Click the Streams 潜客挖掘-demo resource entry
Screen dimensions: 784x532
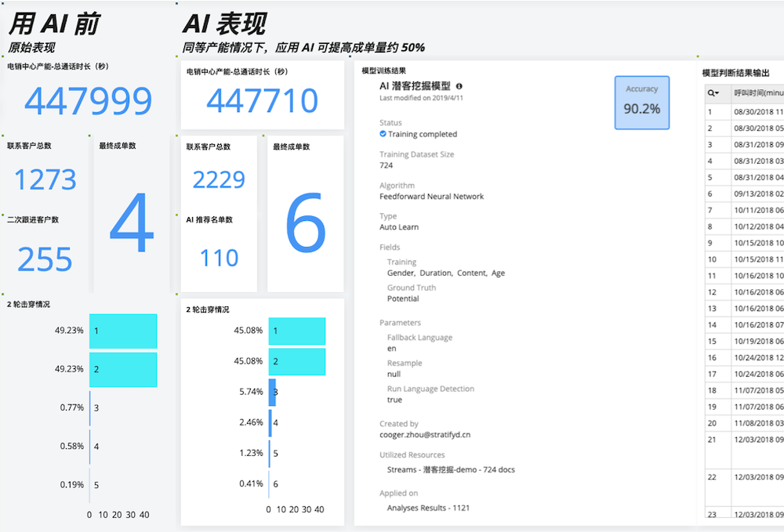click(451, 470)
